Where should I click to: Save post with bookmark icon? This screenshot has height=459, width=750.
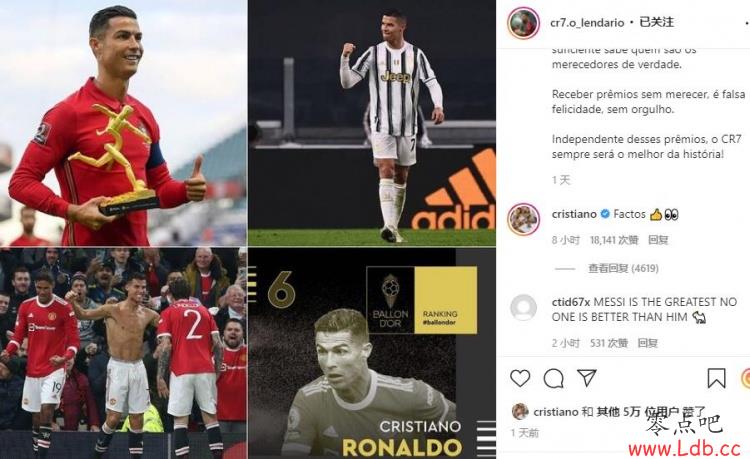pyautogui.click(x=717, y=378)
